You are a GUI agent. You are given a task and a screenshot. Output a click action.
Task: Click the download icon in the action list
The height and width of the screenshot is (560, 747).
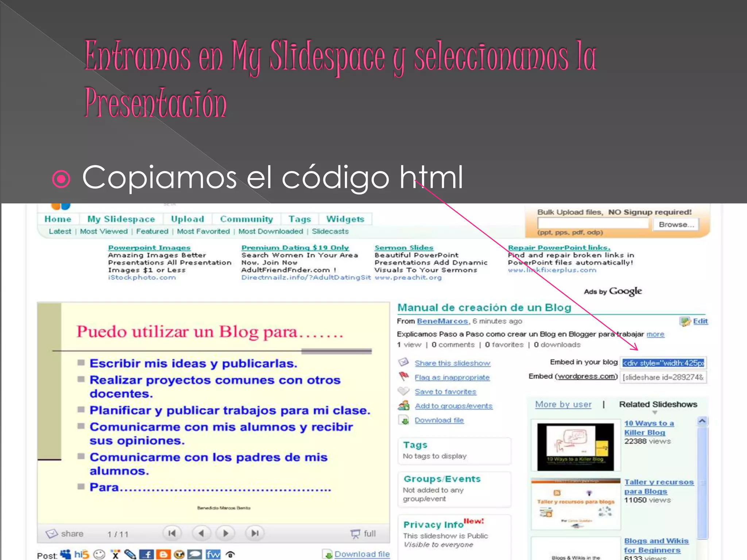click(x=405, y=420)
